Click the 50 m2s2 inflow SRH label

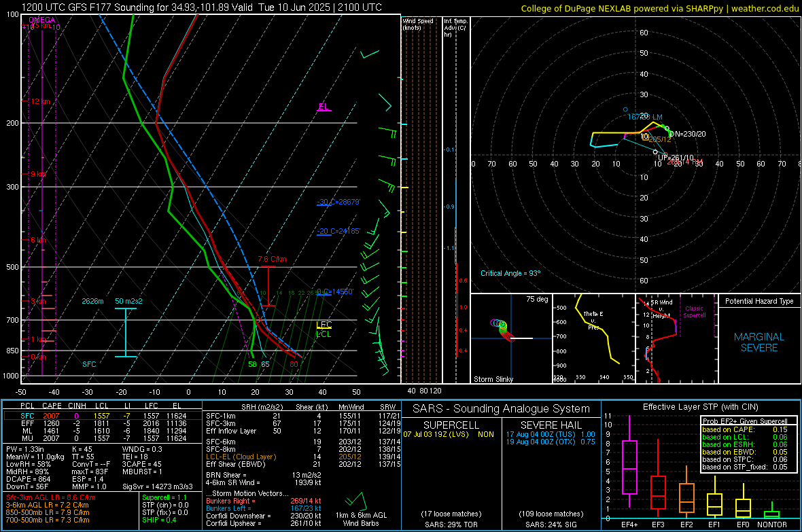129,301
